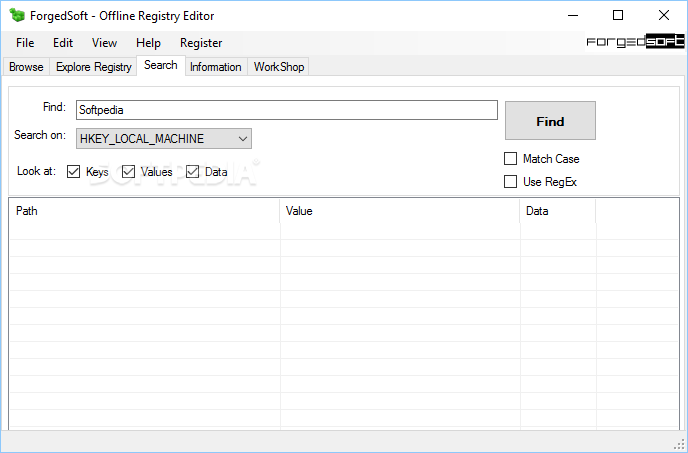Click the ForgedSoft app icon in title bar
Image resolution: width=688 pixels, height=453 pixels.
pyautogui.click(x=18, y=15)
